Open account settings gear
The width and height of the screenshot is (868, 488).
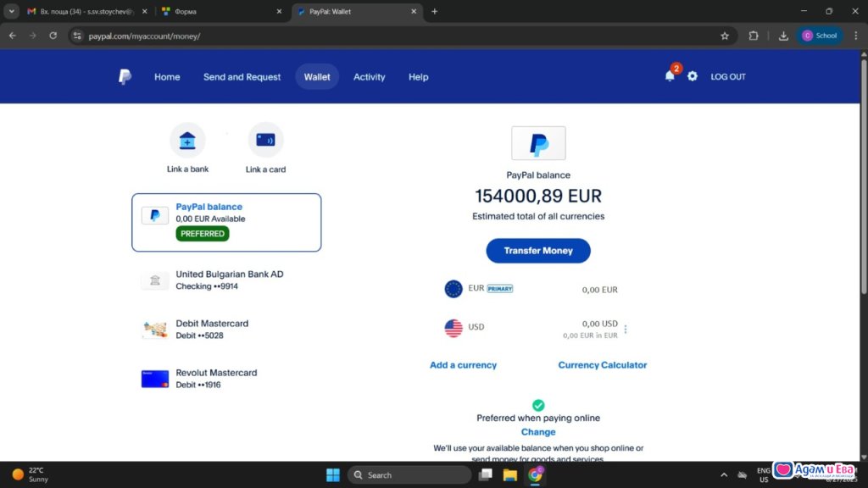[693, 76]
